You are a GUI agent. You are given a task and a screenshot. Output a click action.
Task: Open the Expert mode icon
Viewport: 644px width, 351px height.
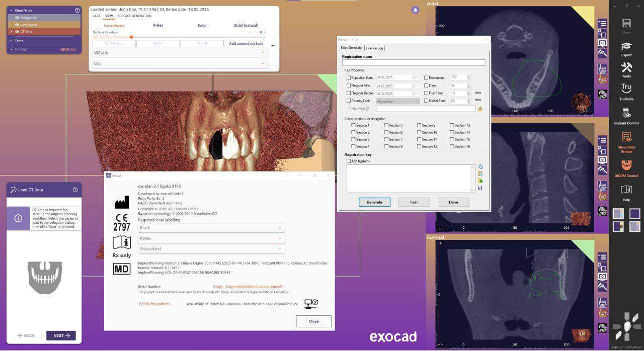pos(626,45)
